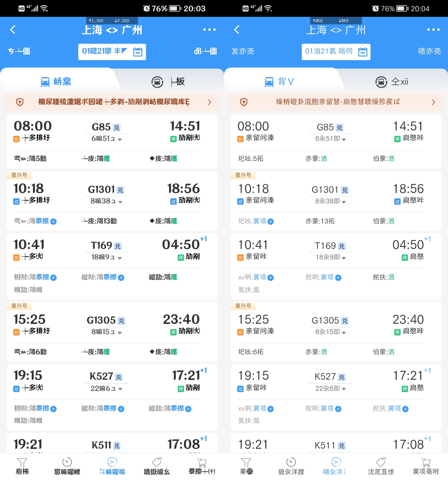The image size is (448, 480).
Task: Select bus tab in left screen
Action: pyautogui.click(x=168, y=82)
